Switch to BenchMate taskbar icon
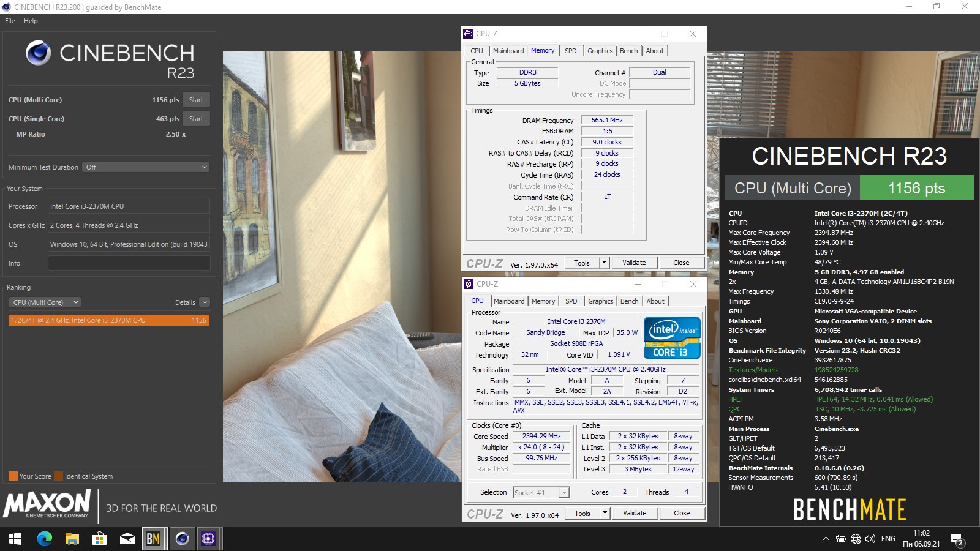Image resolution: width=980 pixels, height=551 pixels. [x=153, y=539]
